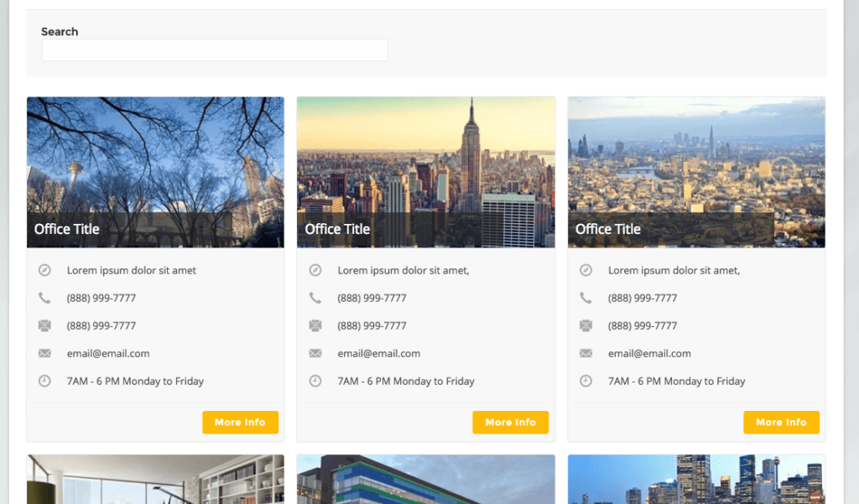Click the Search input field
Viewport: 859px width, 504px height.
(x=214, y=50)
